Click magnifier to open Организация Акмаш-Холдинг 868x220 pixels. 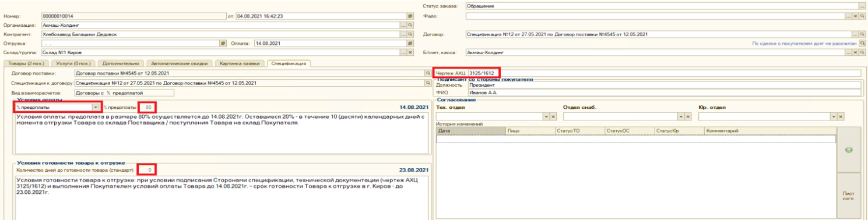click(410, 26)
